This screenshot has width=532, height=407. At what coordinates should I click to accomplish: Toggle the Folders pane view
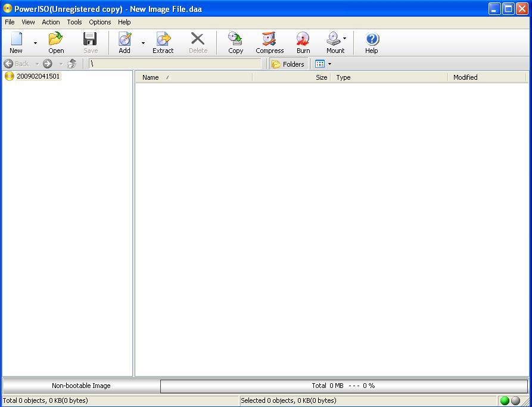coord(288,64)
